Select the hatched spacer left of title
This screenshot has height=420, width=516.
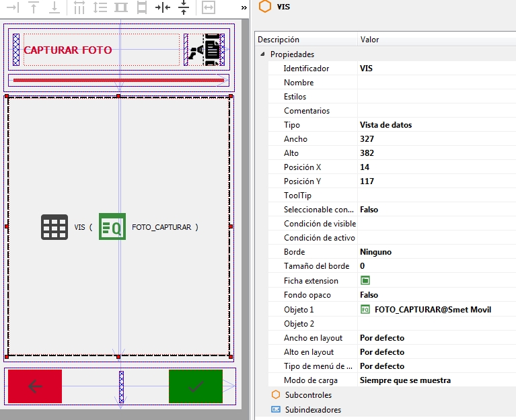point(15,50)
